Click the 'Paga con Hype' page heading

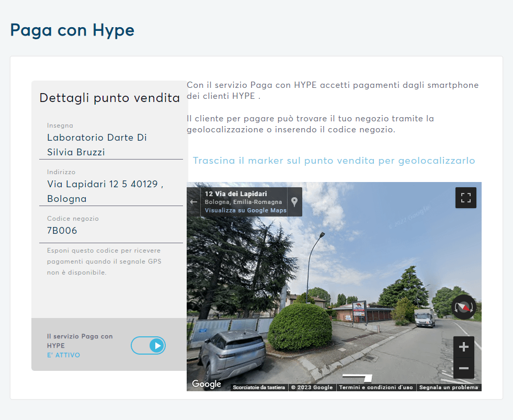(72, 30)
